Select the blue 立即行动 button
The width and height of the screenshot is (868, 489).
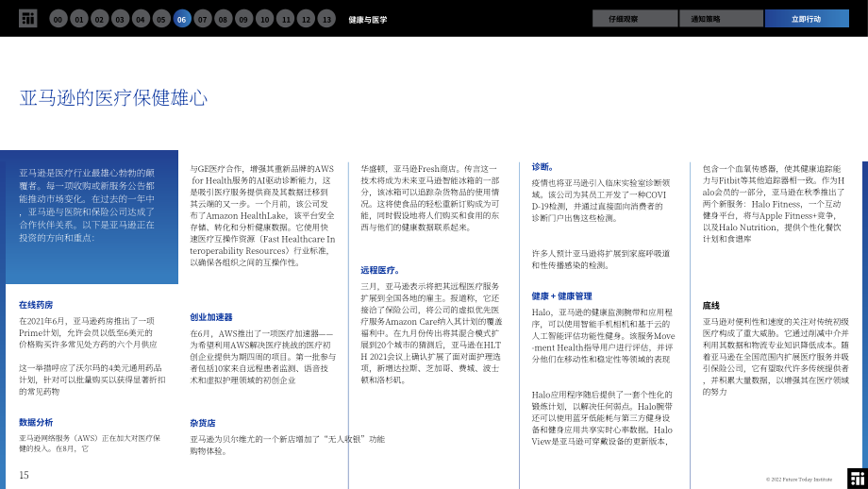click(807, 18)
